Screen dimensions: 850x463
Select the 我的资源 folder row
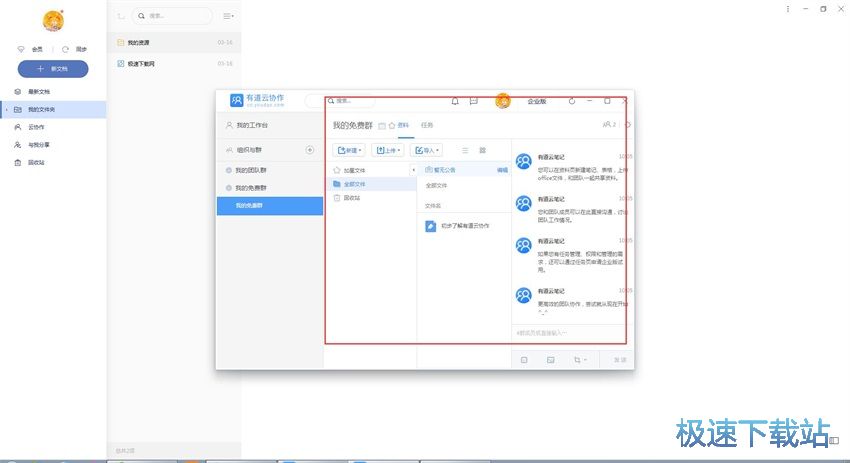click(x=174, y=42)
